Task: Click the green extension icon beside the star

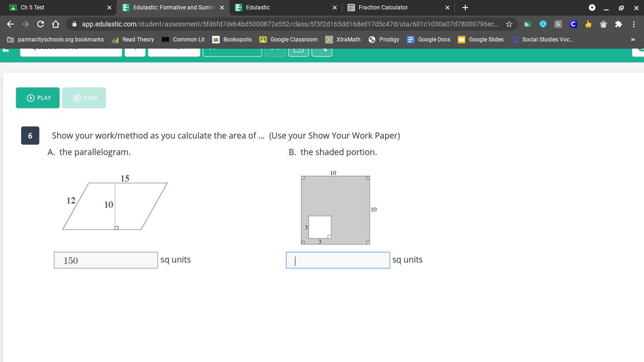Action: pos(528,24)
